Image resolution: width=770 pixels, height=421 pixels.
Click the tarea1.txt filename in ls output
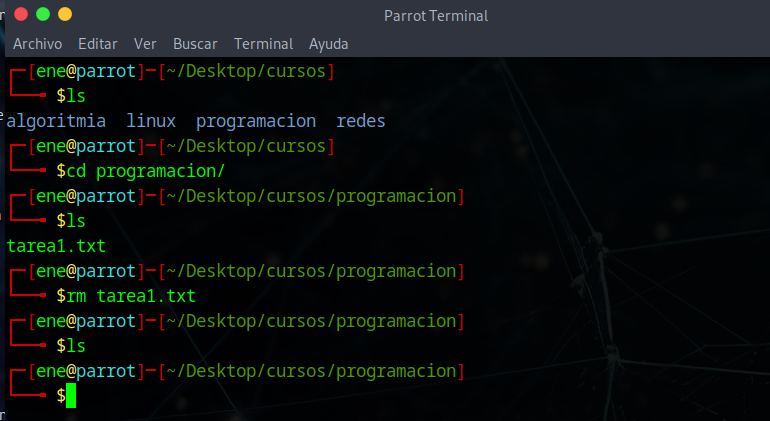56,246
